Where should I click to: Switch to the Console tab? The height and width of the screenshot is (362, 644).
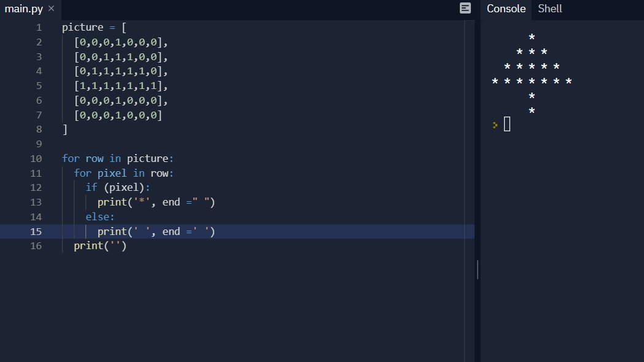506,9
